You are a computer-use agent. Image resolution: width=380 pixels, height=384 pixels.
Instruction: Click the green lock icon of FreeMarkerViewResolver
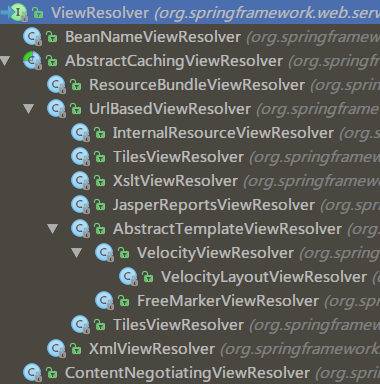click(x=124, y=301)
